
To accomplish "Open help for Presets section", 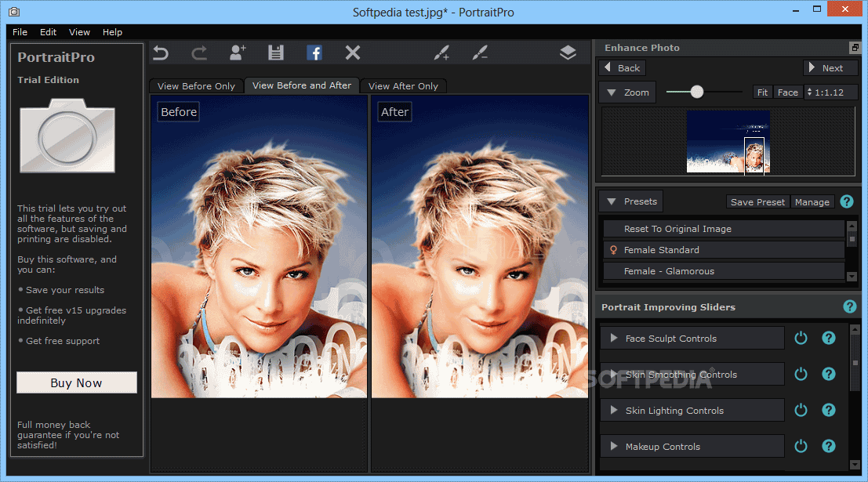I will point(846,201).
